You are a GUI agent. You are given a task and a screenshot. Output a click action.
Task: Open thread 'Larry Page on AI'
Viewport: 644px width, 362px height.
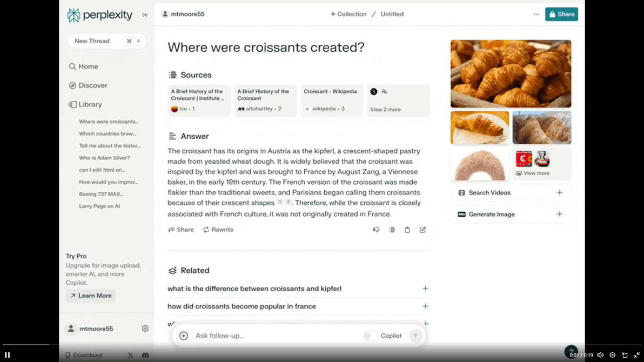[x=99, y=206]
